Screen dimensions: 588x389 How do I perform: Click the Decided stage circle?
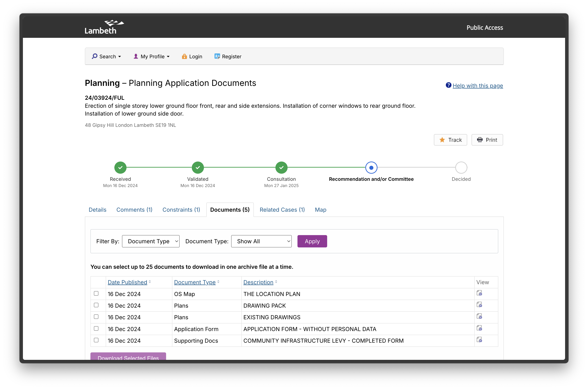click(x=461, y=168)
